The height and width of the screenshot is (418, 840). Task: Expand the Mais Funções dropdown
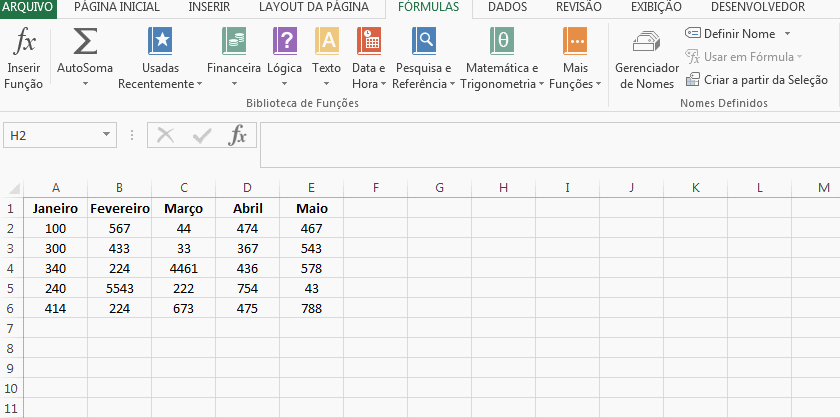point(575,58)
